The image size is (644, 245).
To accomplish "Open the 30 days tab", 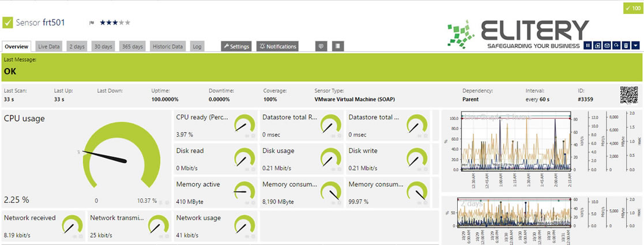I will click(103, 46).
